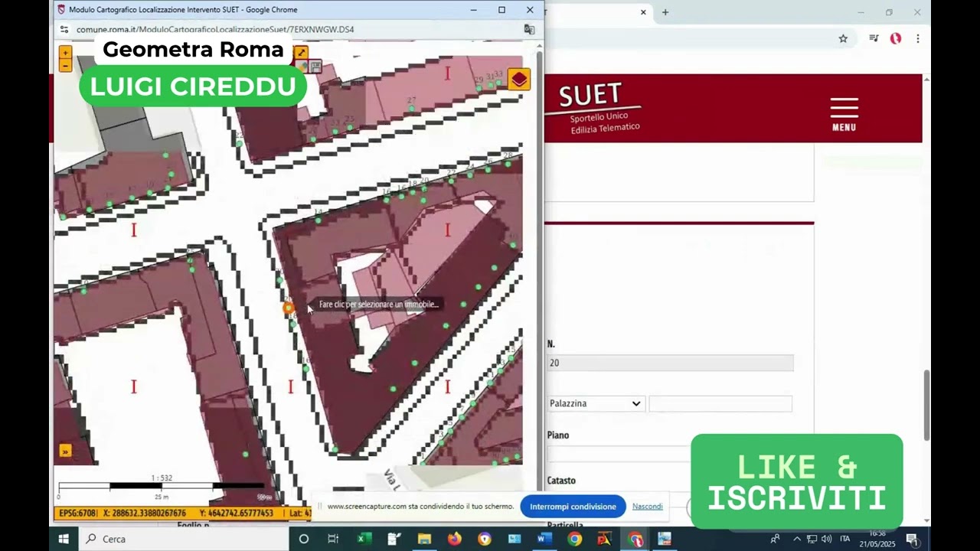The width and height of the screenshot is (980, 551).
Task: Click the 1 : 532 map scale text
Action: (162, 478)
